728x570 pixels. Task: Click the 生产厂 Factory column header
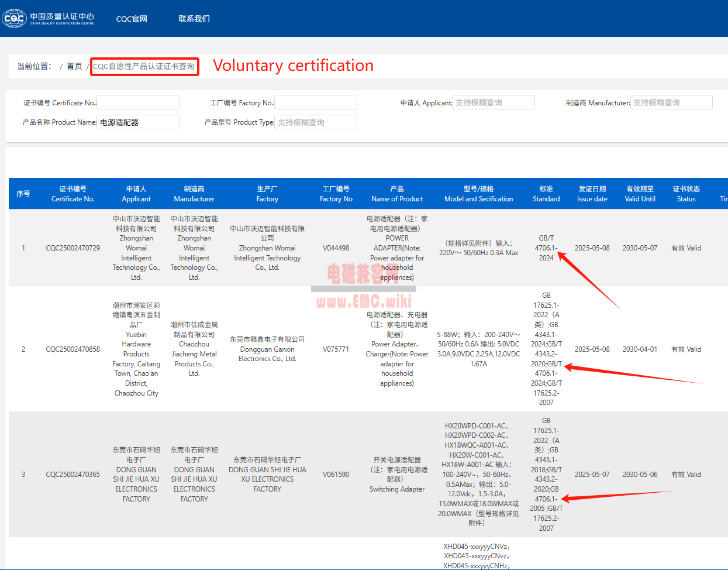(267, 194)
